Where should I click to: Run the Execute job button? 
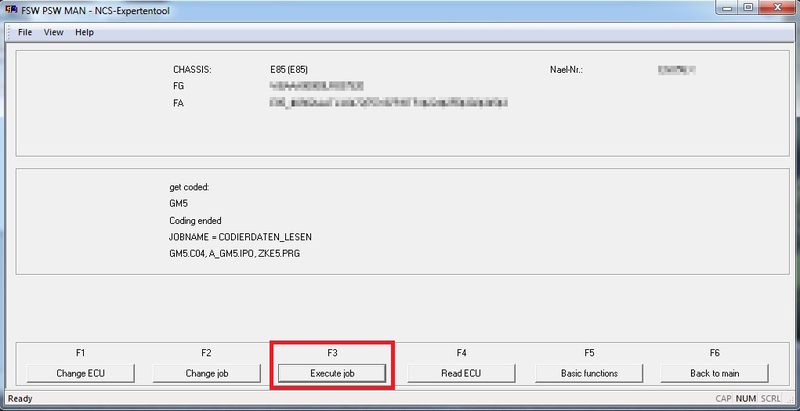(x=332, y=373)
